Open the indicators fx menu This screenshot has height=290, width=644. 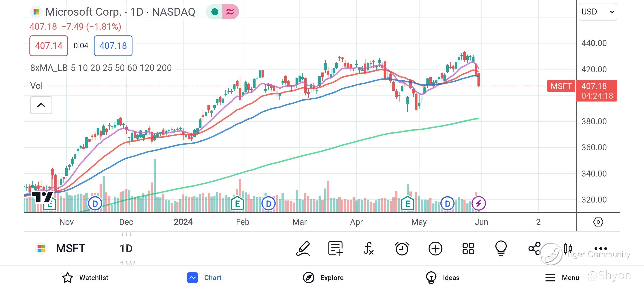point(368,249)
